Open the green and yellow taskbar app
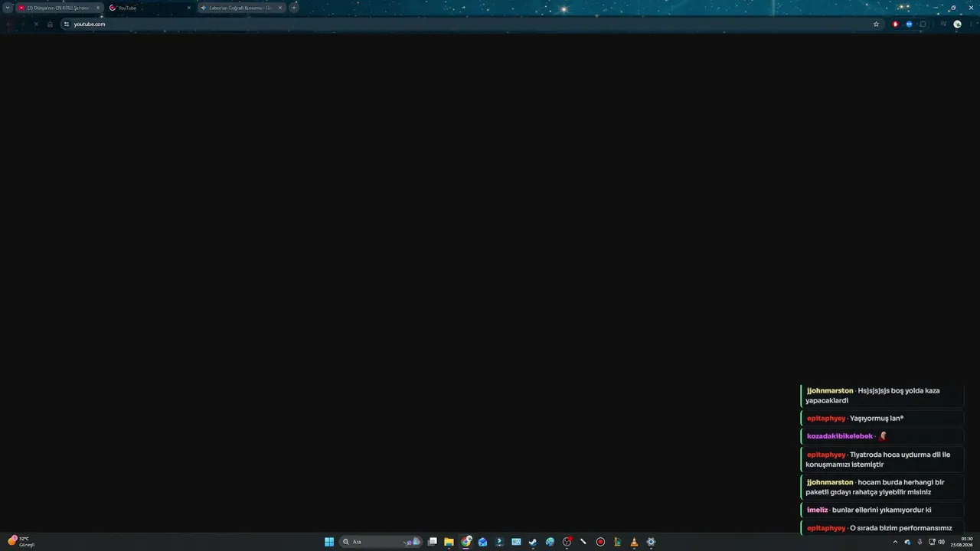Viewport: 980px width, 551px height. [617, 542]
